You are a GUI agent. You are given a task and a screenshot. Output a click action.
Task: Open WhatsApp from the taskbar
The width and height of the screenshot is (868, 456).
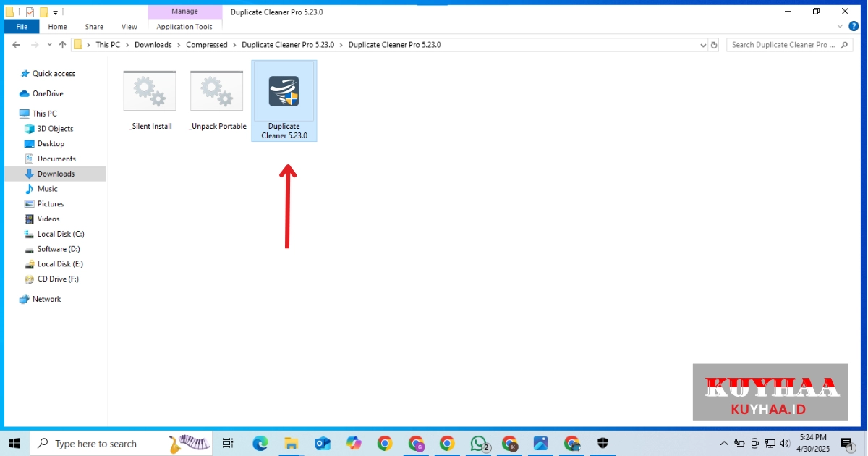pyautogui.click(x=478, y=444)
